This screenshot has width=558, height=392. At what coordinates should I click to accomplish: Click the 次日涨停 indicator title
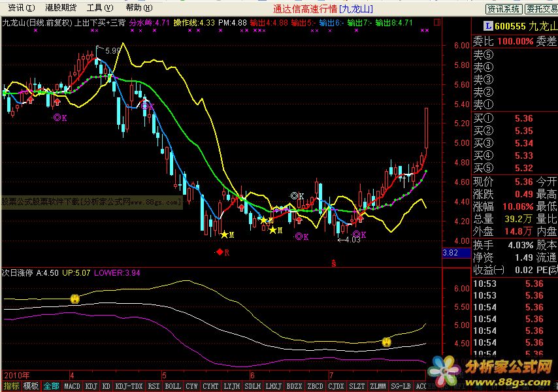pyautogui.click(x=18, y=273)
